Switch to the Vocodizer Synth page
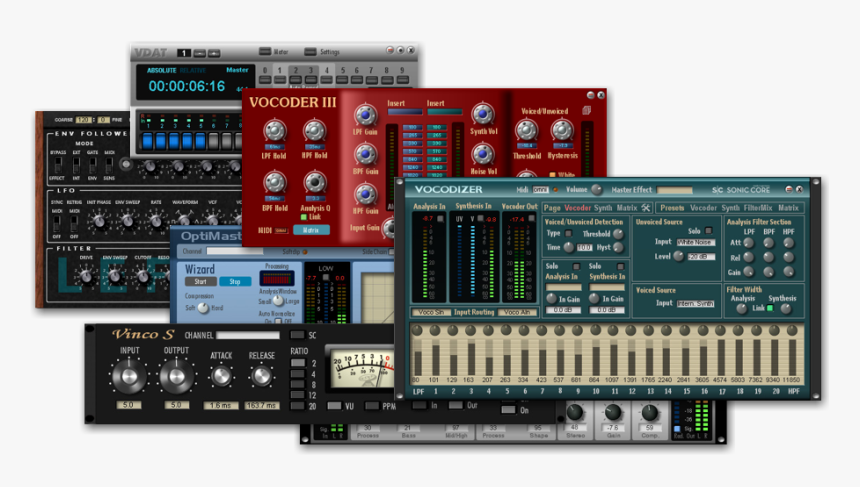 pos(603,208)
